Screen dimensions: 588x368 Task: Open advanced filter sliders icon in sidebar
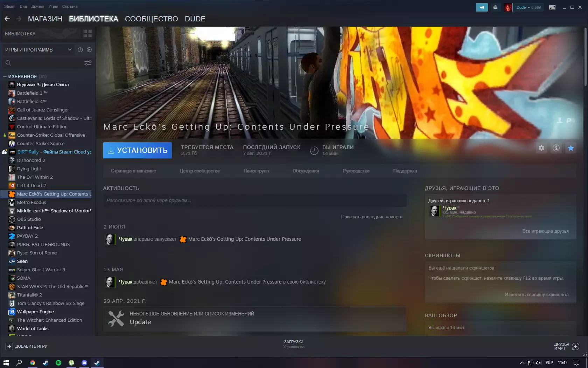88,63
